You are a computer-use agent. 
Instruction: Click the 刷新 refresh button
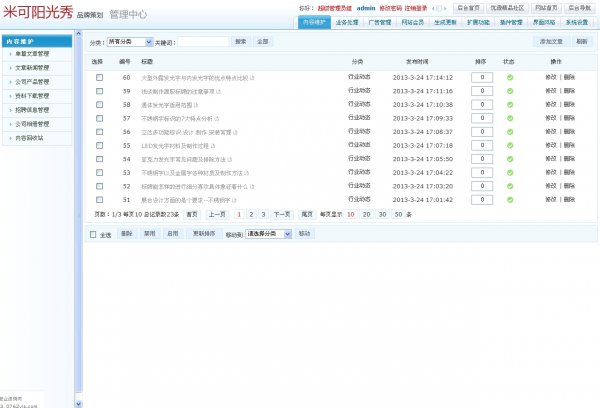582,42
